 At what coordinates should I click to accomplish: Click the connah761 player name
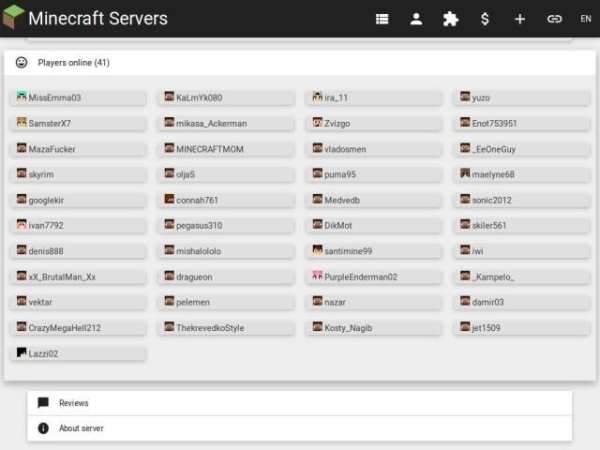click(197, 200)
